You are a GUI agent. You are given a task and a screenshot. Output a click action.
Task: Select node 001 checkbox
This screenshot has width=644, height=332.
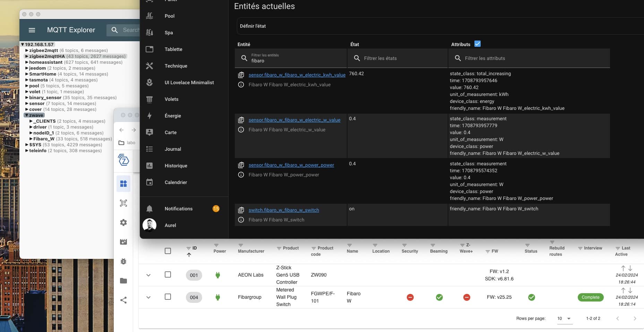pos(168,274)
